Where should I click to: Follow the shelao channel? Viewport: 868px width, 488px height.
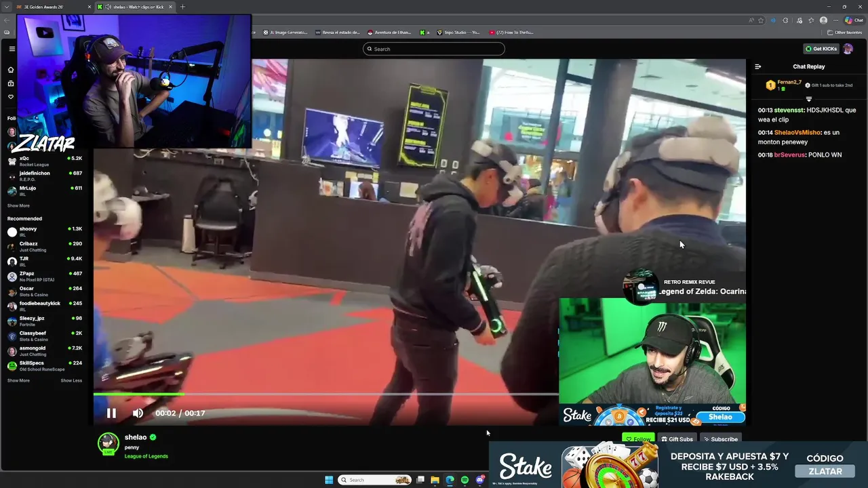(638, 439)
